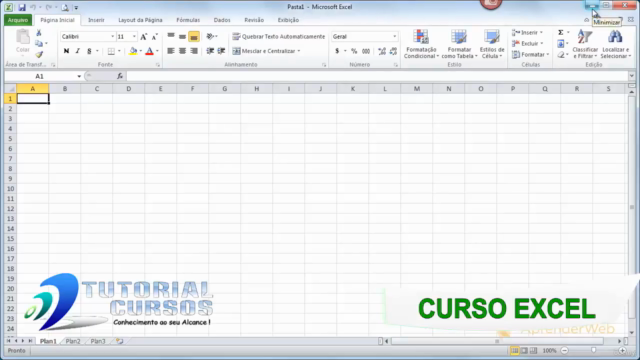Apply percent style icon
Image resolution: width=640 pixels, height=360 pixels.
354,51
